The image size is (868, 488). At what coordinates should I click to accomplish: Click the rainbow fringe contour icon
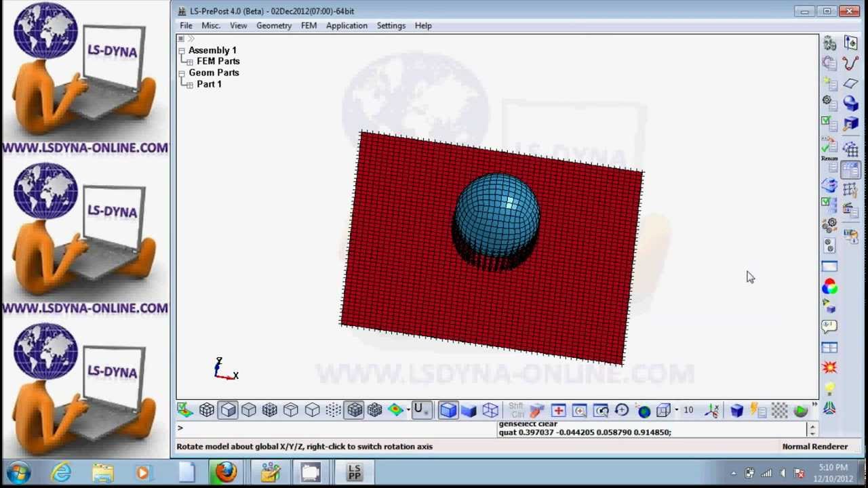(395, 410)
